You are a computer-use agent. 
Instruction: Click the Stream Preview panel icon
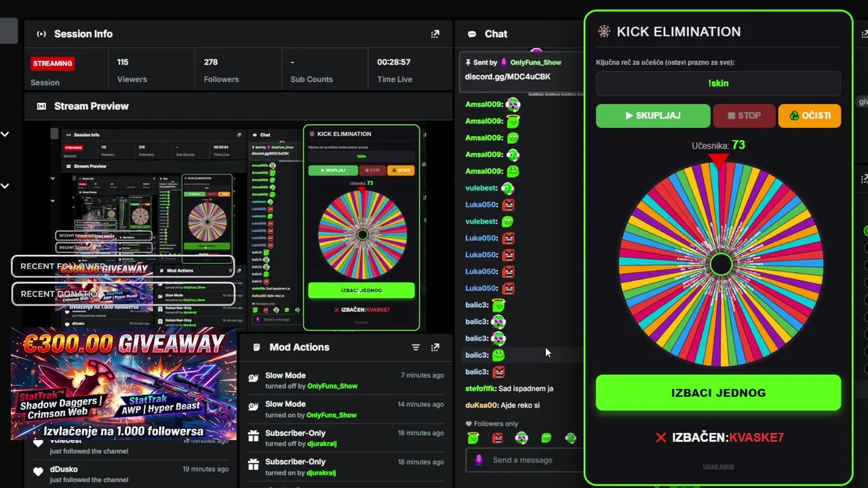[41, 106]
